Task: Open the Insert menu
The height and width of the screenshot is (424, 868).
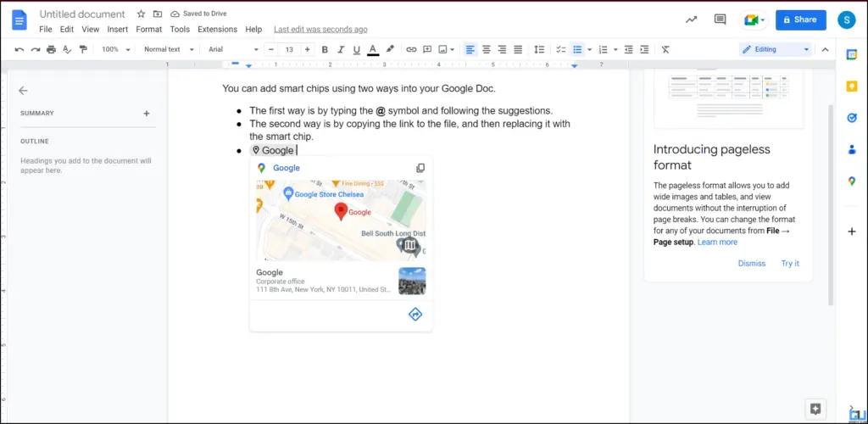Action: point(117,30)
